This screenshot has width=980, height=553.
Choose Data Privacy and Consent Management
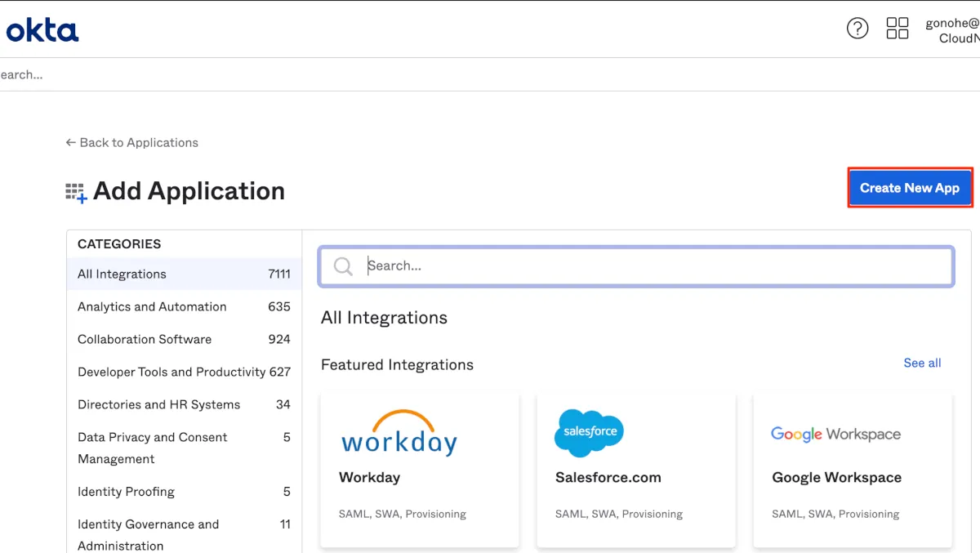coord(152,448)
